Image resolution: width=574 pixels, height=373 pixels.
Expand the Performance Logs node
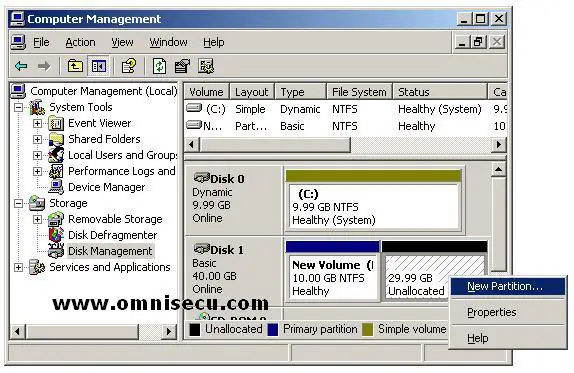tap(37, 171)
